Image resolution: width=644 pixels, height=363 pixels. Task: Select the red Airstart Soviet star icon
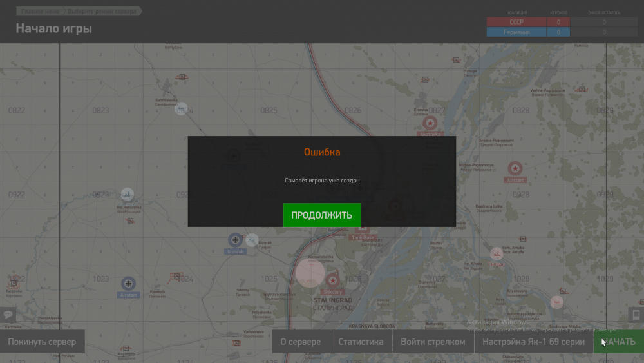(515, 168)
